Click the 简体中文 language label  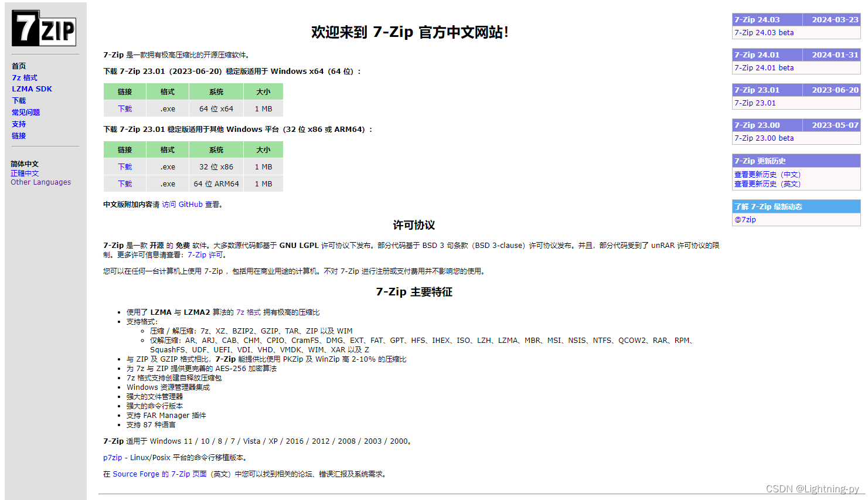tap(25, 164)
